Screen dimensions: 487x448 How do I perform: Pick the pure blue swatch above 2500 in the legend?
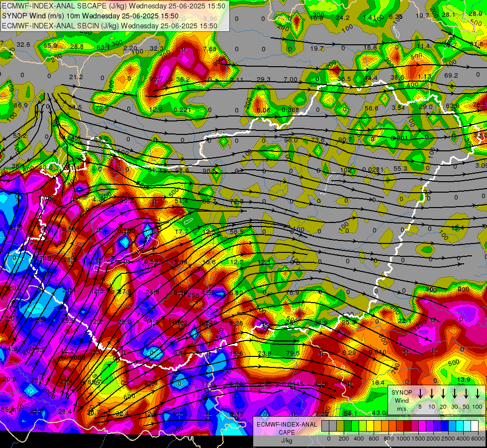point(444,426)
